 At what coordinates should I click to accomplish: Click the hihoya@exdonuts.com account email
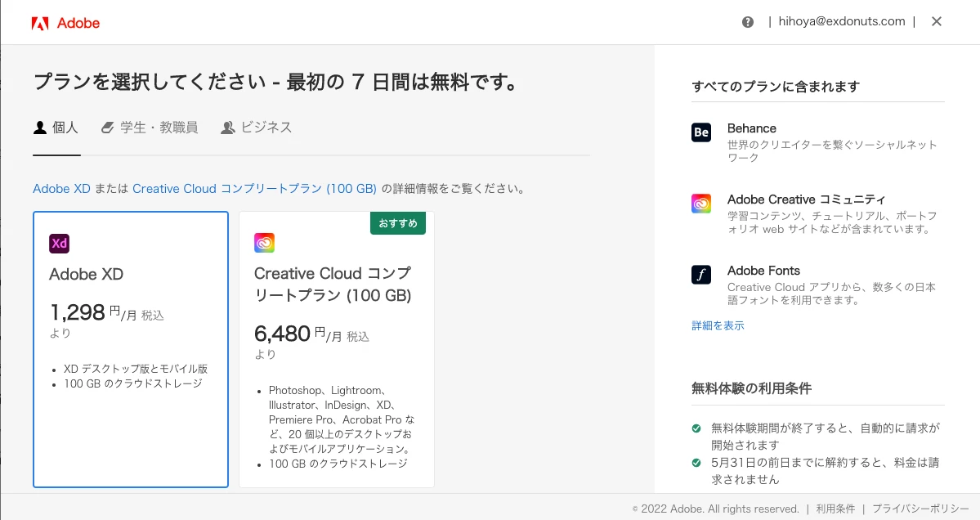(x=841, y=21)
